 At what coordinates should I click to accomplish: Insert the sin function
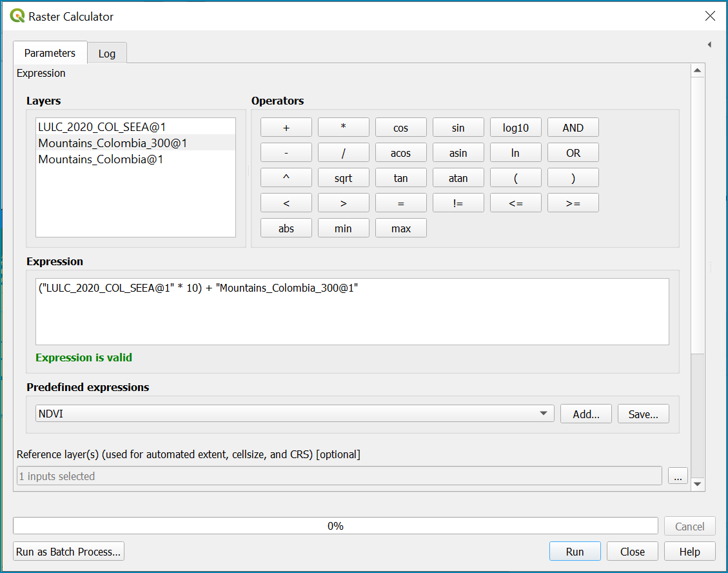coord(458,127)
